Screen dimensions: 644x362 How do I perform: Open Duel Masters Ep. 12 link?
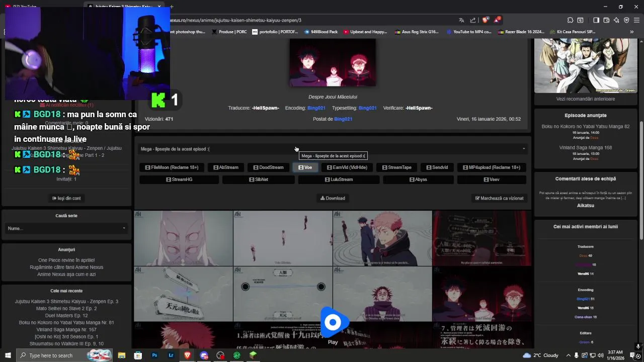click(66, 316)
